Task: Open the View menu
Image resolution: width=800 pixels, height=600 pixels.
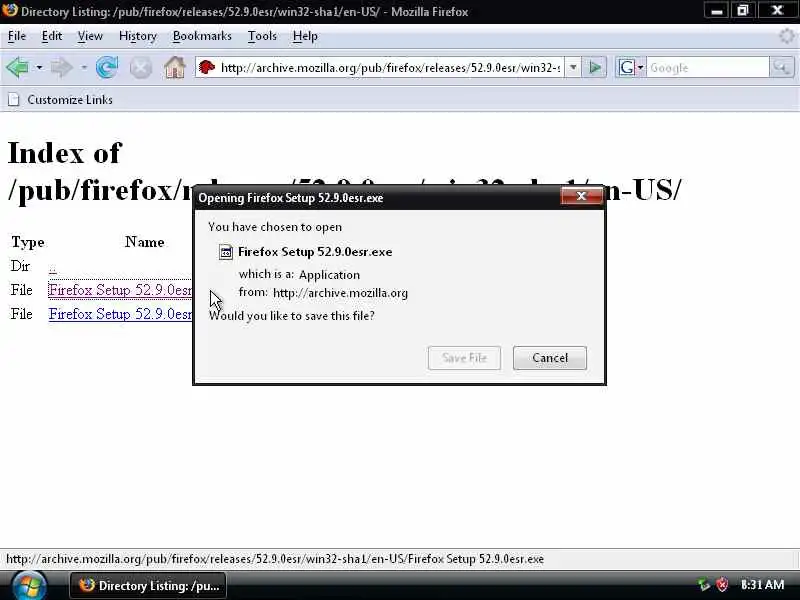Action: click(x=90, y=36)
